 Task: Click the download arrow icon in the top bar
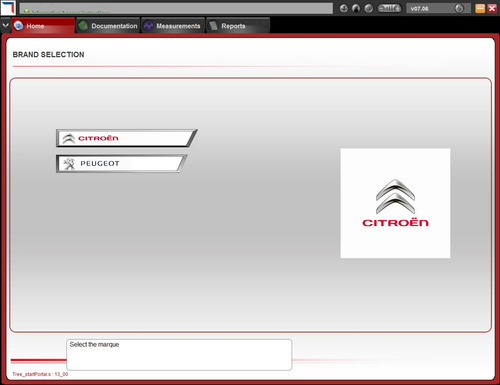click(344, 8)
